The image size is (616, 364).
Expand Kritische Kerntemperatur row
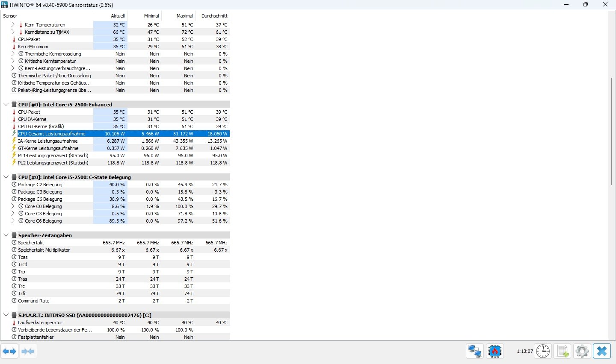pos(13,61)
